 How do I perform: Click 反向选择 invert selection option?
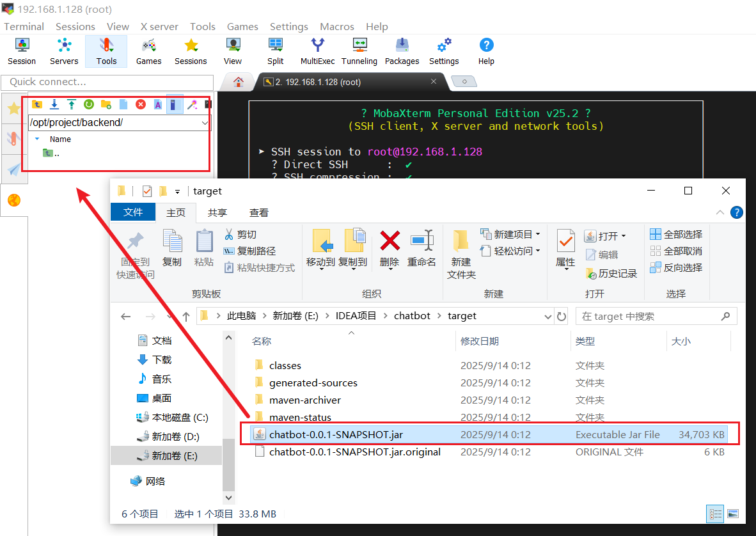676,267
